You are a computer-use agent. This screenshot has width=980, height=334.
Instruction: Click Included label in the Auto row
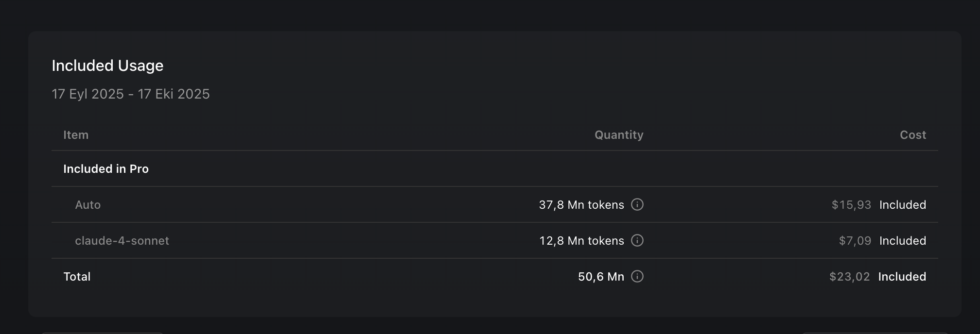tap(903, 205)
